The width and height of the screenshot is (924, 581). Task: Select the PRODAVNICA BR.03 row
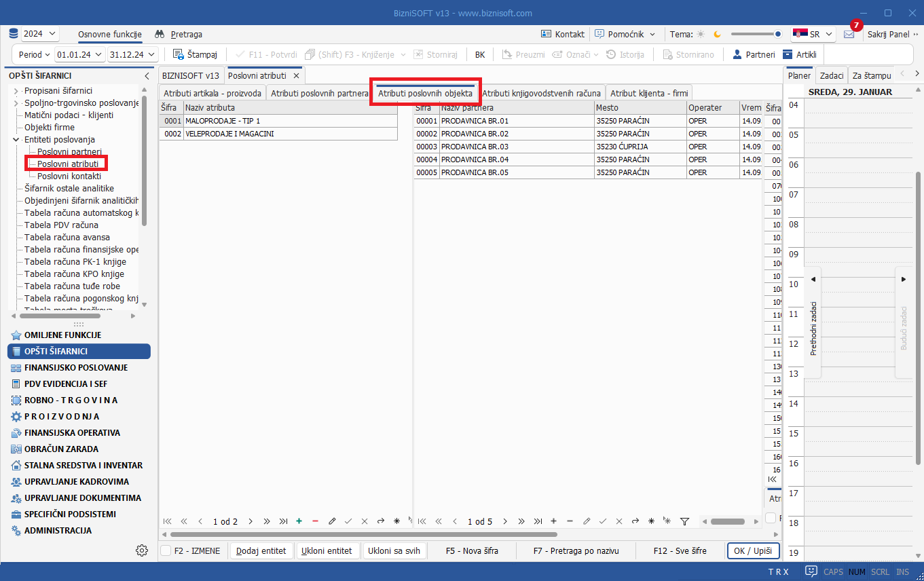click(x=475, y=147)
